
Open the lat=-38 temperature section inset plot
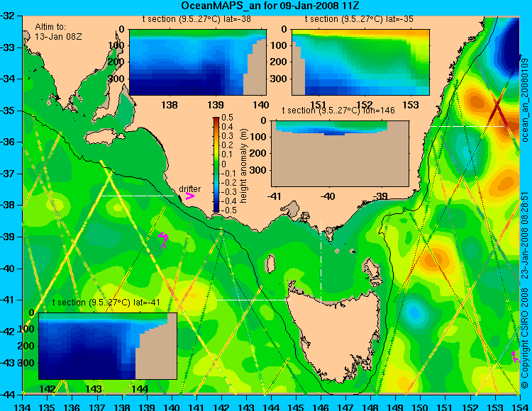(198, 62)
